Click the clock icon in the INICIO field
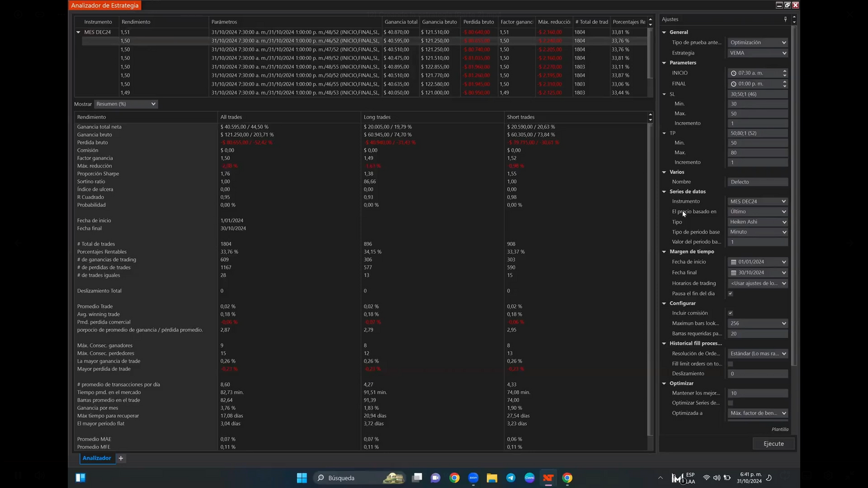The width and height of the screenshot is (868, 488). [733, 73]
